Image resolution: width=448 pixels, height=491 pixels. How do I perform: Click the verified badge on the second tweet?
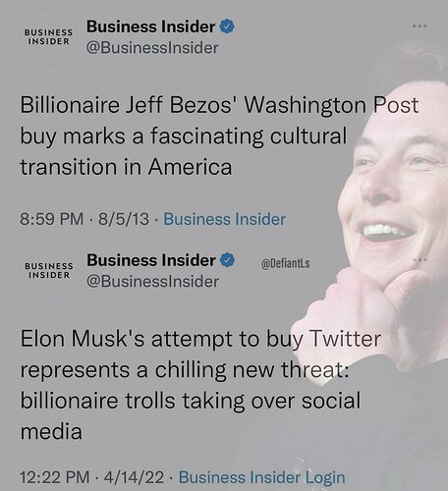(x=227, y=260)
